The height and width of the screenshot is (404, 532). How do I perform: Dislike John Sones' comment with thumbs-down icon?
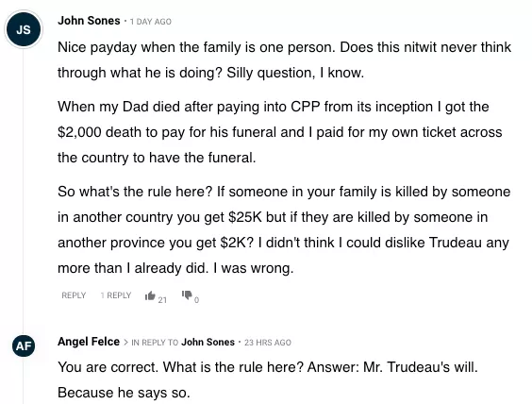click(187, 295)
